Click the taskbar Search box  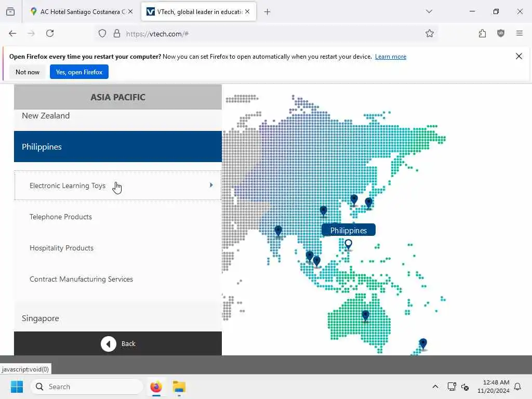(x=87, y=387)
